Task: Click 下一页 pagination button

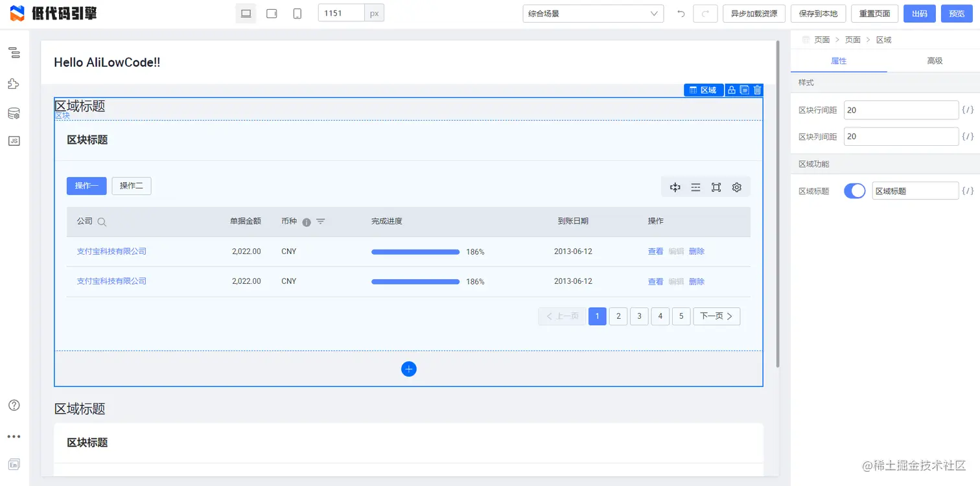Action: click(716, 316)
